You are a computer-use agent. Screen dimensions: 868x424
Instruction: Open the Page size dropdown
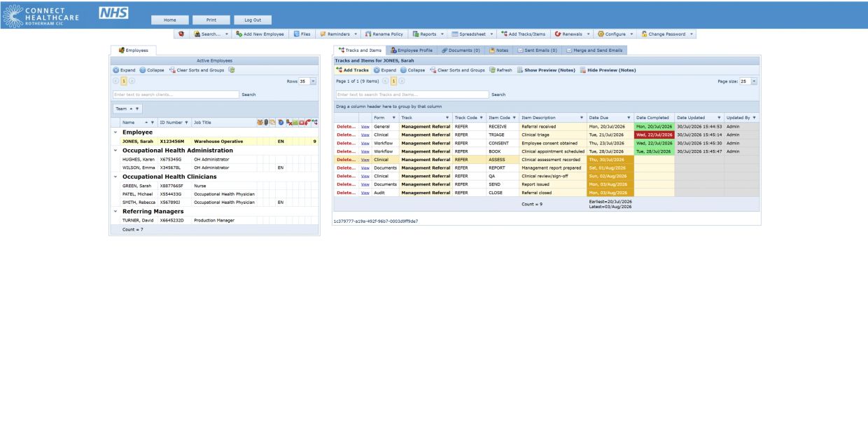(752, 81)
